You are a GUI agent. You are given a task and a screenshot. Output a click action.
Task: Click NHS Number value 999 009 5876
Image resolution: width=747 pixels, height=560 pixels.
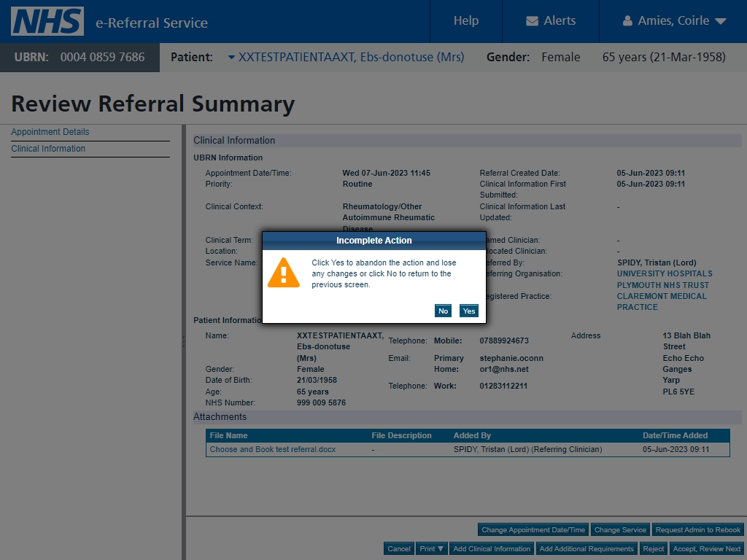321,402
